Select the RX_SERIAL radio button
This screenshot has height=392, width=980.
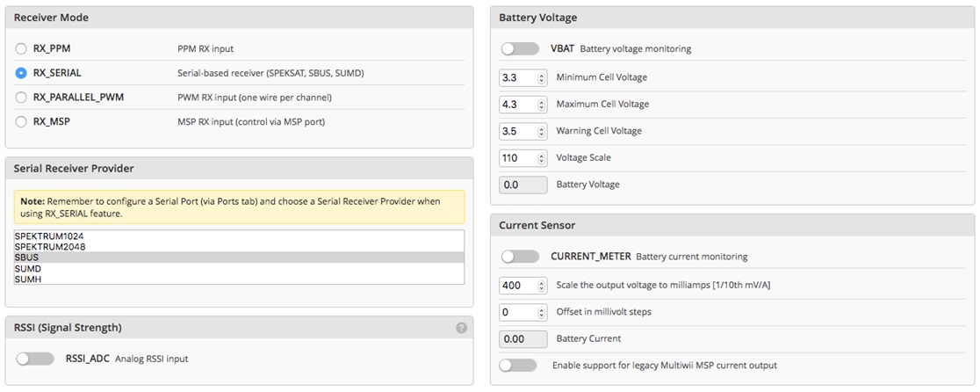click(x=21, y=73)
